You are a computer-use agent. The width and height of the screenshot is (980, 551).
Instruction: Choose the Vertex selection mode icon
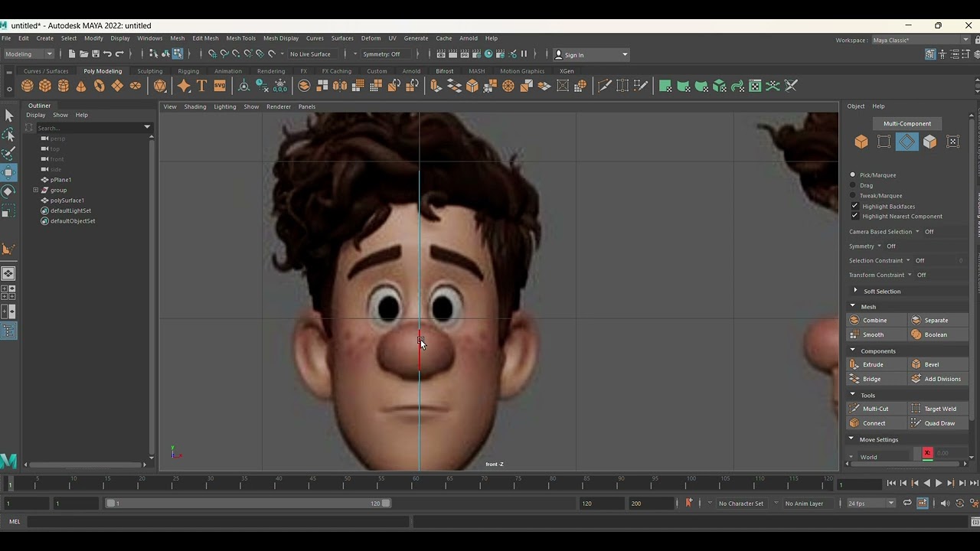tap(884, 142)
